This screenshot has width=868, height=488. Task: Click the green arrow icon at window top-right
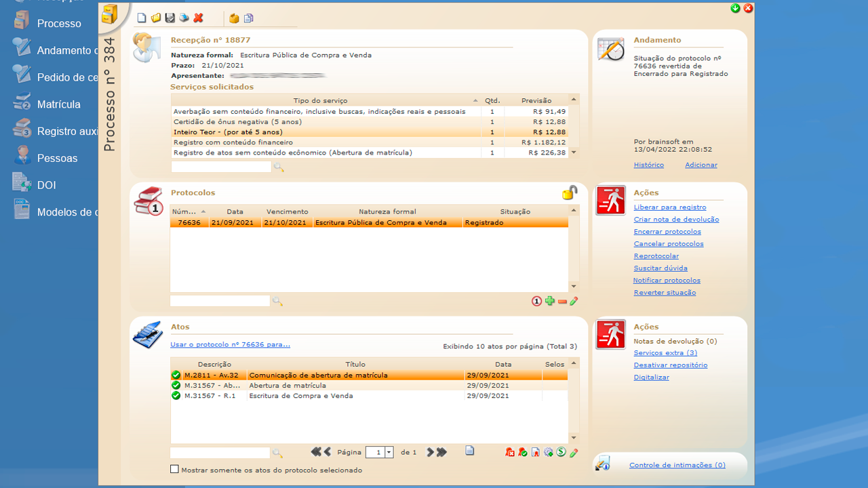(x=736, y=8)
